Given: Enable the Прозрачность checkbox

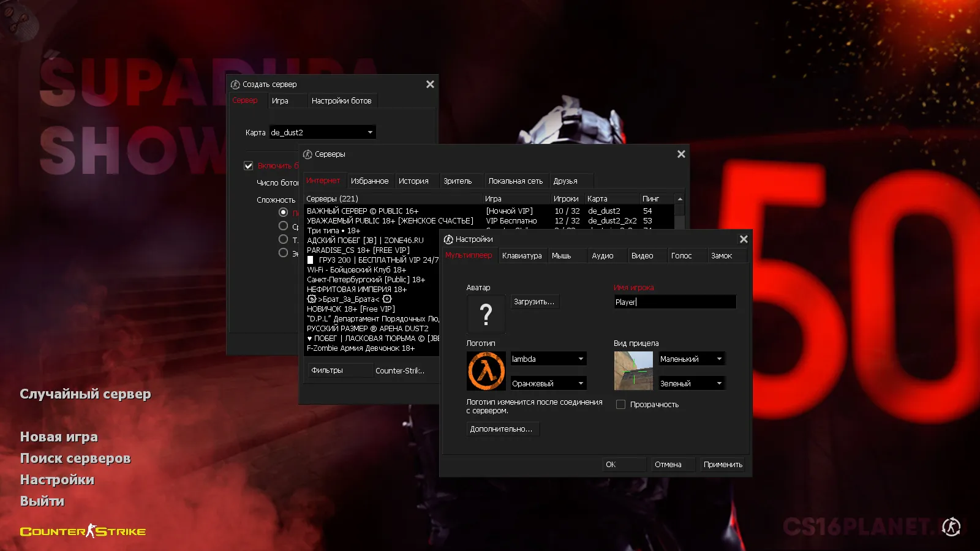Looking at the screenshot, I should [620, 404].
